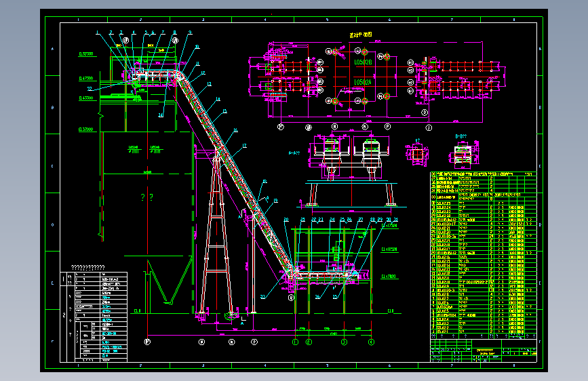This screenshot has height=381, width=588.
Task: Pick callout number 20 above the tail structure
Action: (286, 220)
